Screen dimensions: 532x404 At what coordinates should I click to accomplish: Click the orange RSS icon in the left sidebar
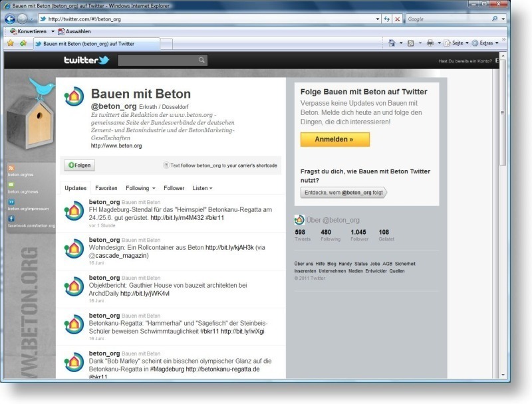[11, 168]
